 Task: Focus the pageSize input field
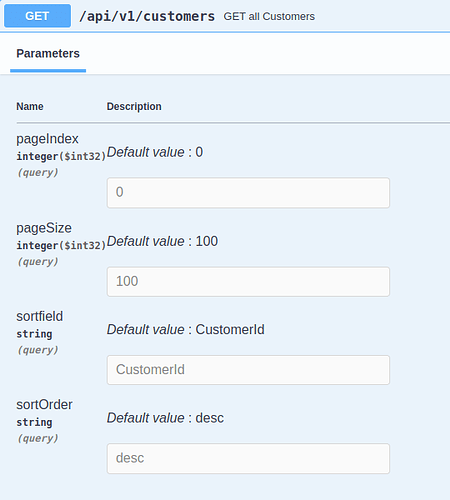point(248,282)
